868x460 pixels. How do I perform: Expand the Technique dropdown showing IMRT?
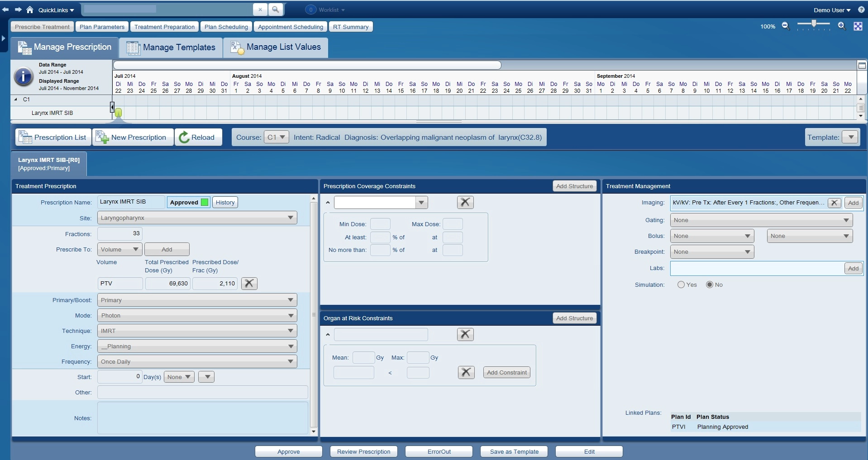(197, 331)
